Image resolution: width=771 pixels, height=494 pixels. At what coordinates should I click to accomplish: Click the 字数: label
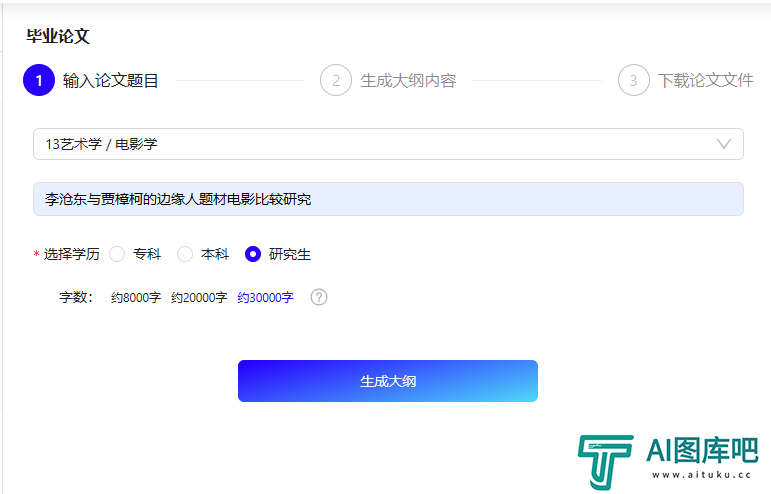(x=76, y=297)
